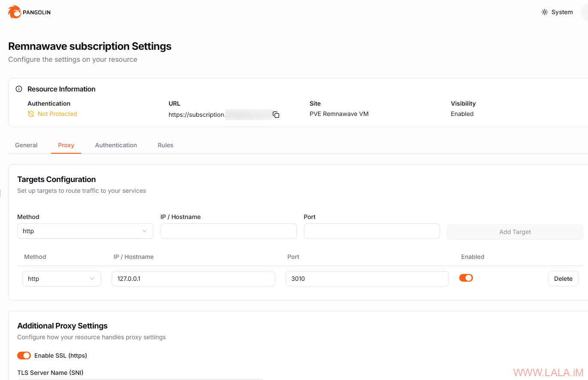Copy the subscription URL with copy icon
This screenshot has width=588, height=380.
coord(276,115)
